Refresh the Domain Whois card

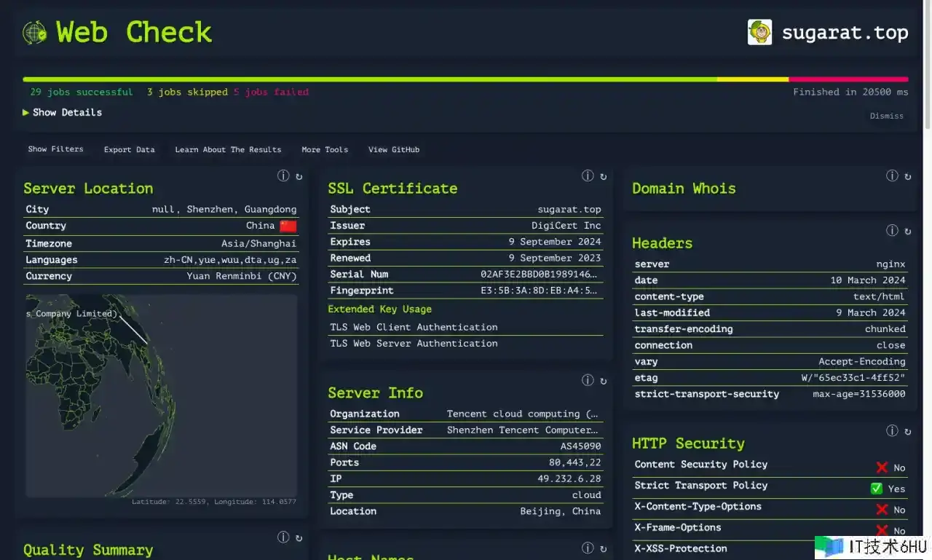click(x=907, y=176)
